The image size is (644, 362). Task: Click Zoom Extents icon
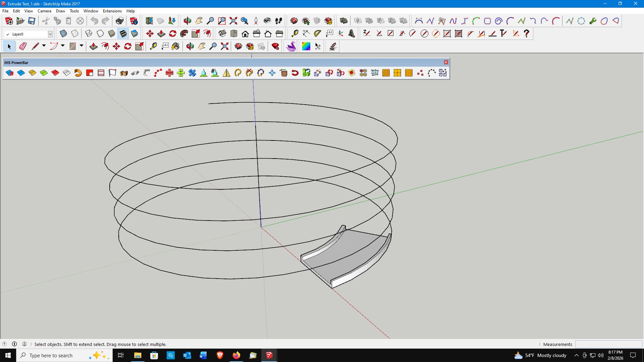pos(225,46)
